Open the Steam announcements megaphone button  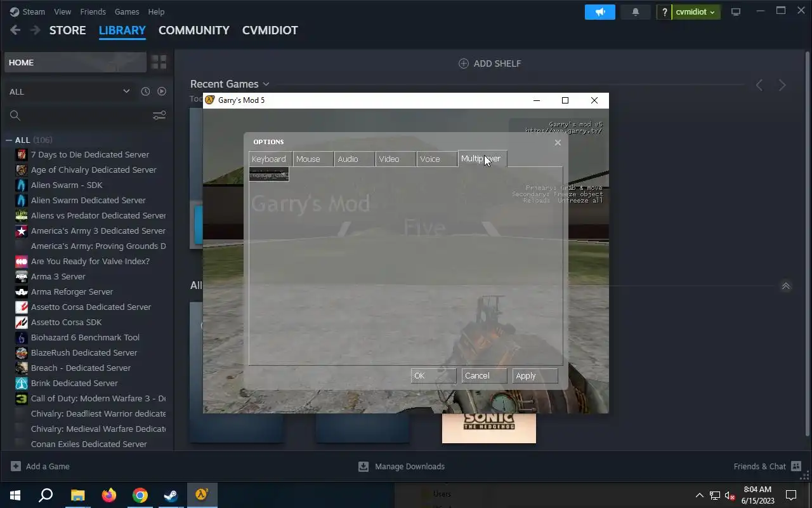600,12
